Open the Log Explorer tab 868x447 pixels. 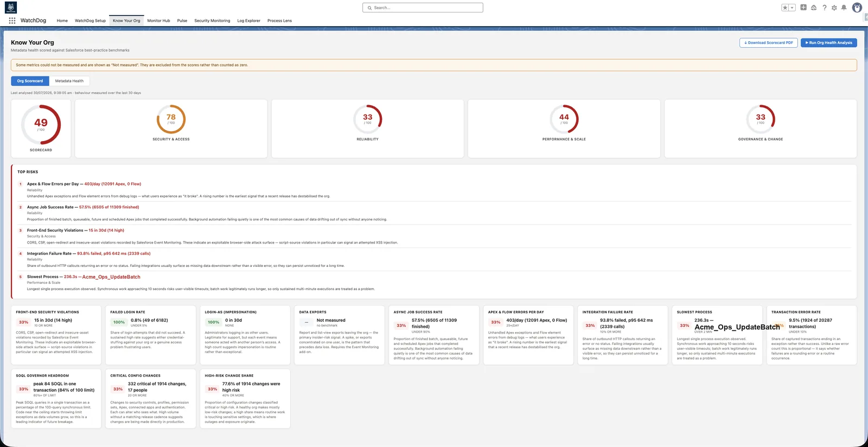[248, 21]
